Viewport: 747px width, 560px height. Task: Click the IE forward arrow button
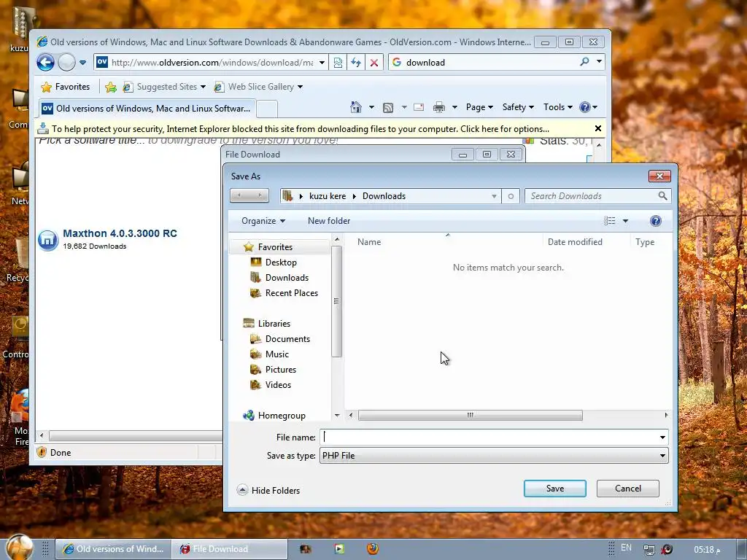(x=66, y=63)
